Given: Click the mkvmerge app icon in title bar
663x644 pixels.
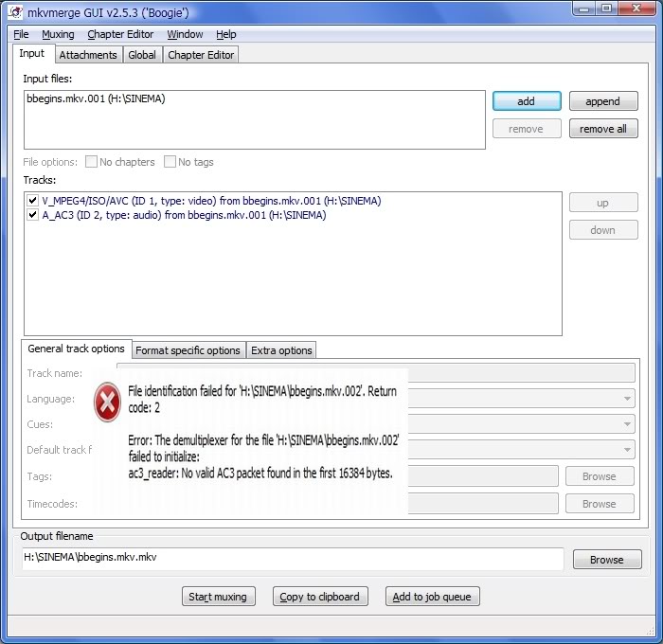Looking at the screenshot, I should point(15,12).
